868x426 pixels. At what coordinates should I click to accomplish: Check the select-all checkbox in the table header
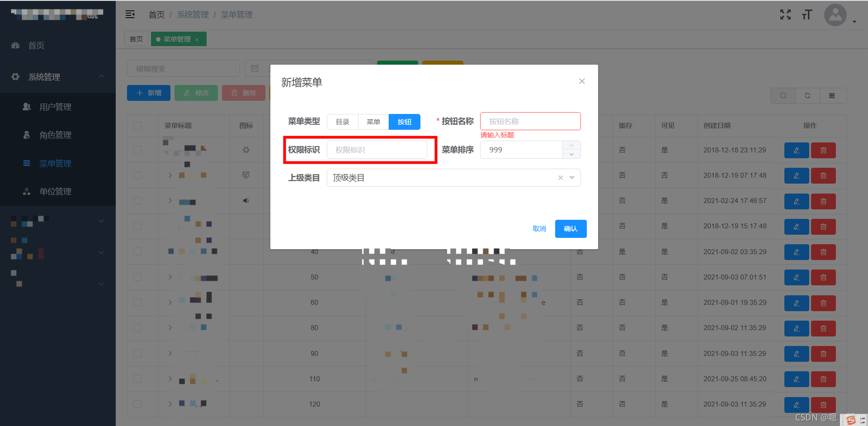tap(137, 126)
